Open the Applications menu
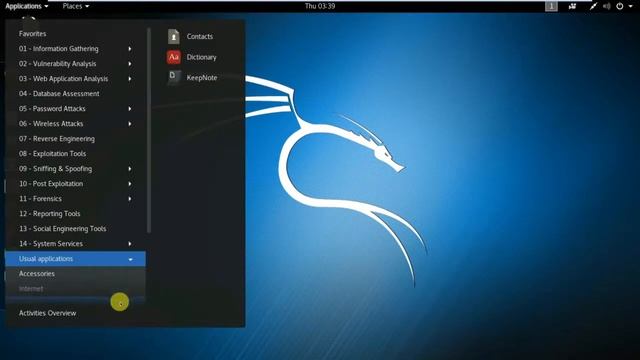The image size is (640, 360). (x=27, y=6)
